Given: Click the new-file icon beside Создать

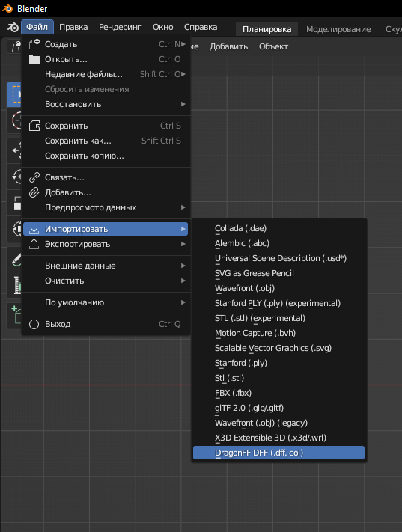Looking at the screenshot, I should click(x=34, y=44).
